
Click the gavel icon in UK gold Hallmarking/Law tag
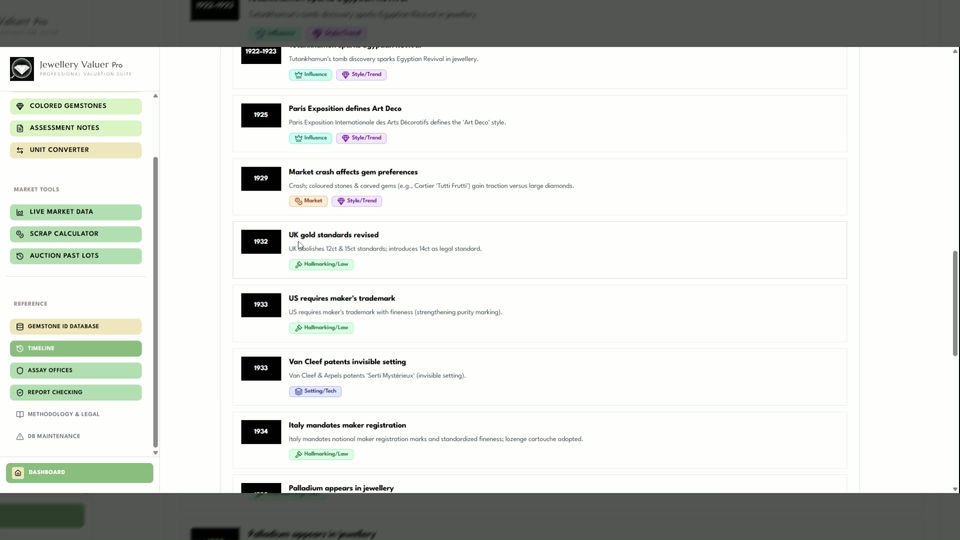(x=298, y=264)
